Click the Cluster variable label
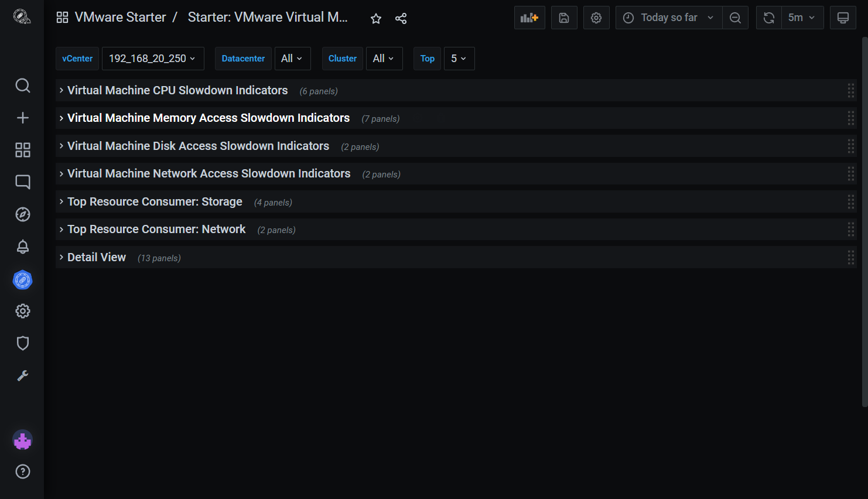 tap(343, 59)
